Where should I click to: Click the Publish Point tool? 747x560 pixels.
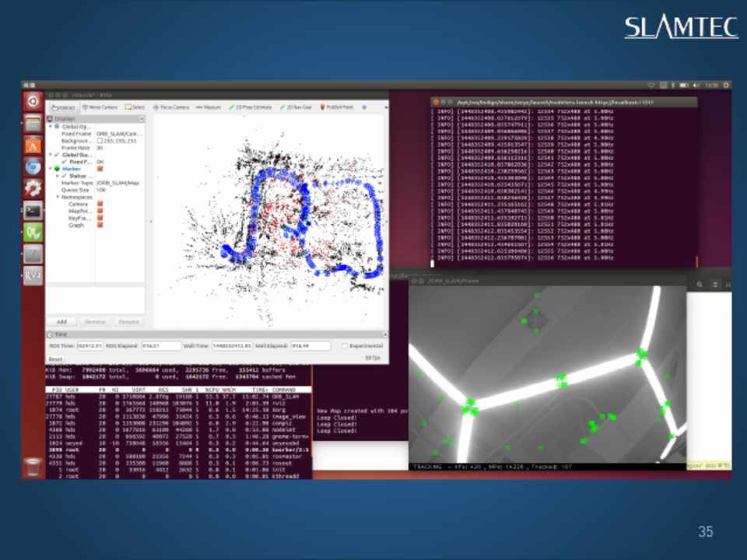[x=338, y=107]
